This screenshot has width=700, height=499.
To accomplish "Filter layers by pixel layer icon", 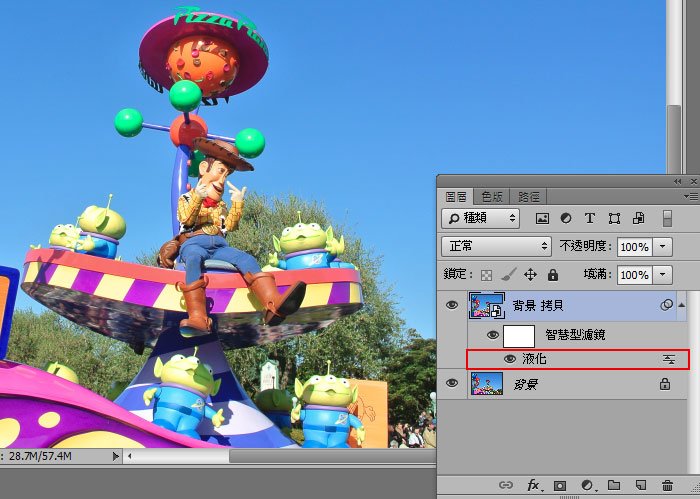I will click(x=542, y=218).
